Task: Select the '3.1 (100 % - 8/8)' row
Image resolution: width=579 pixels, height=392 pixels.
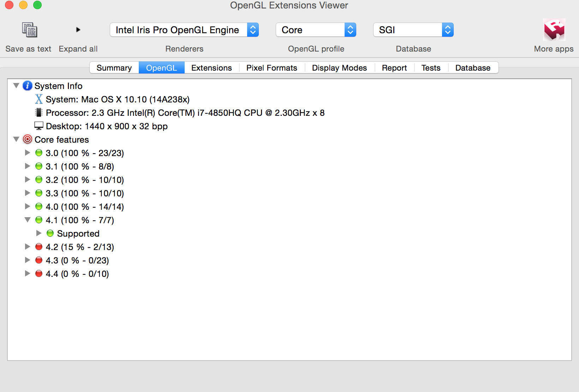Action: pos(80,166)
